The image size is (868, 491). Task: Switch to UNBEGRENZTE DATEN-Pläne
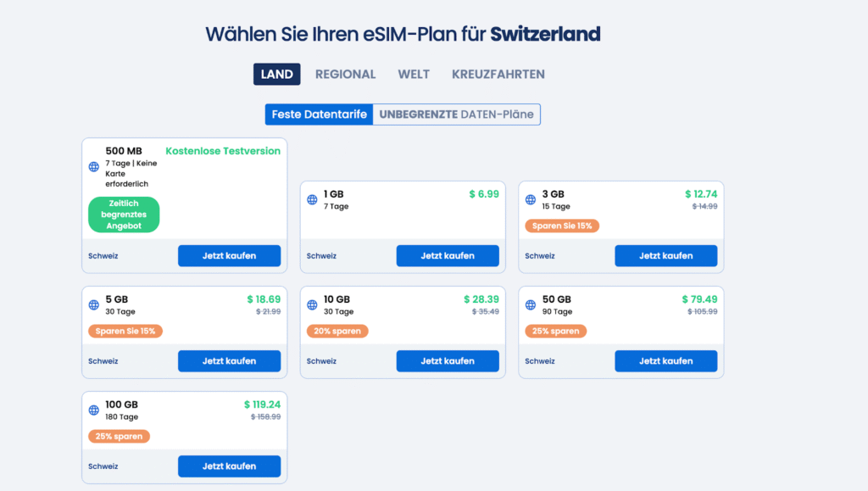[458, 114]
